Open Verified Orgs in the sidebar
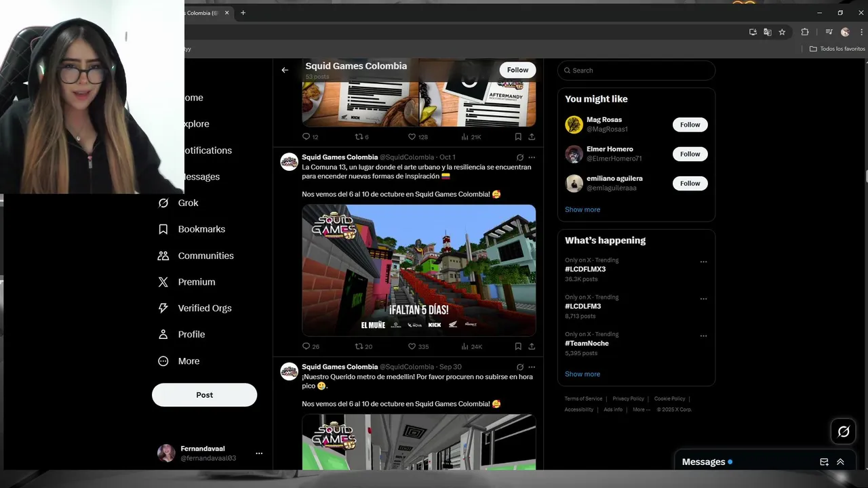The image size is (868, 488). click(x=195, y=308)
